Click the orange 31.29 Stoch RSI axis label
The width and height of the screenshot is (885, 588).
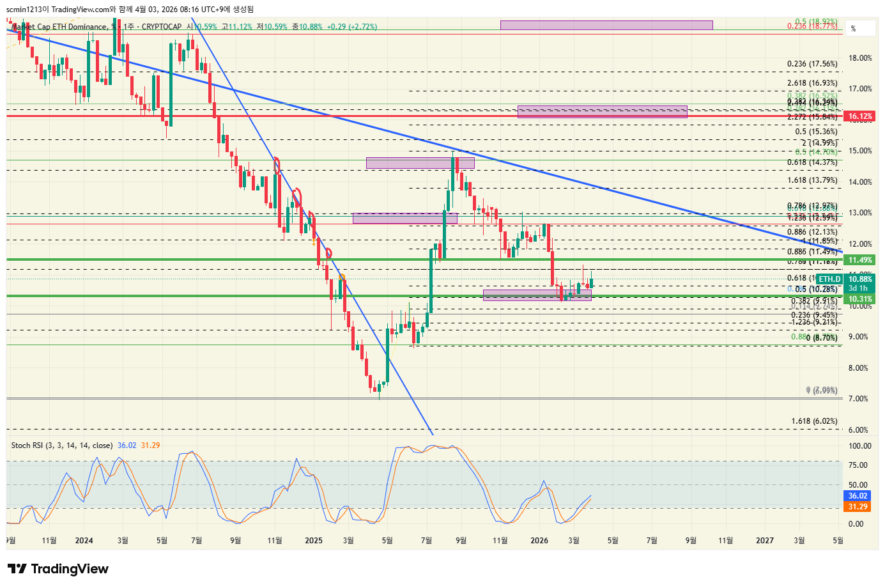click(858, 507)
